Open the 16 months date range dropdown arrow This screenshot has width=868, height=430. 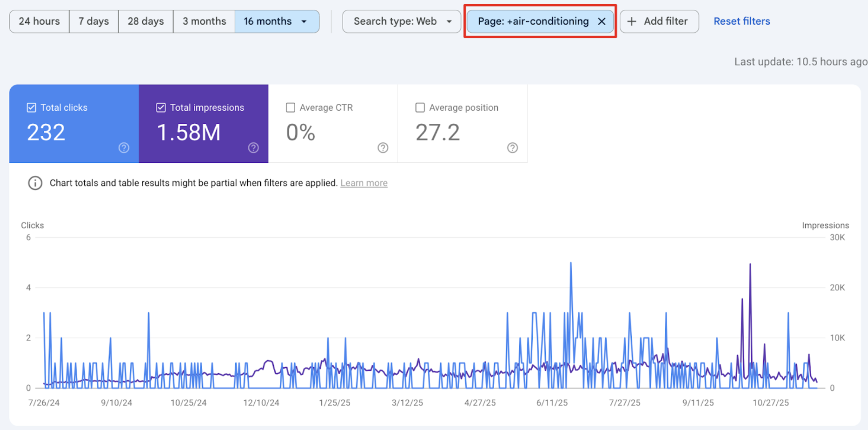click(304, 21)
